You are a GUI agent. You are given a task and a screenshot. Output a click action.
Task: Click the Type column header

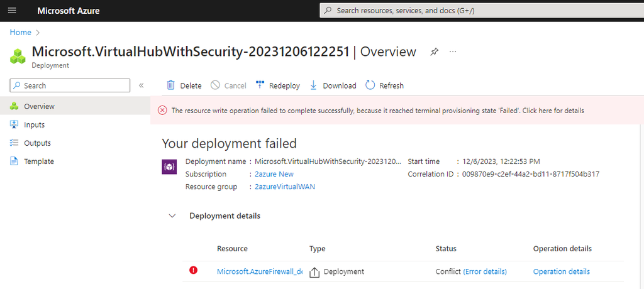tap(317, 249)
